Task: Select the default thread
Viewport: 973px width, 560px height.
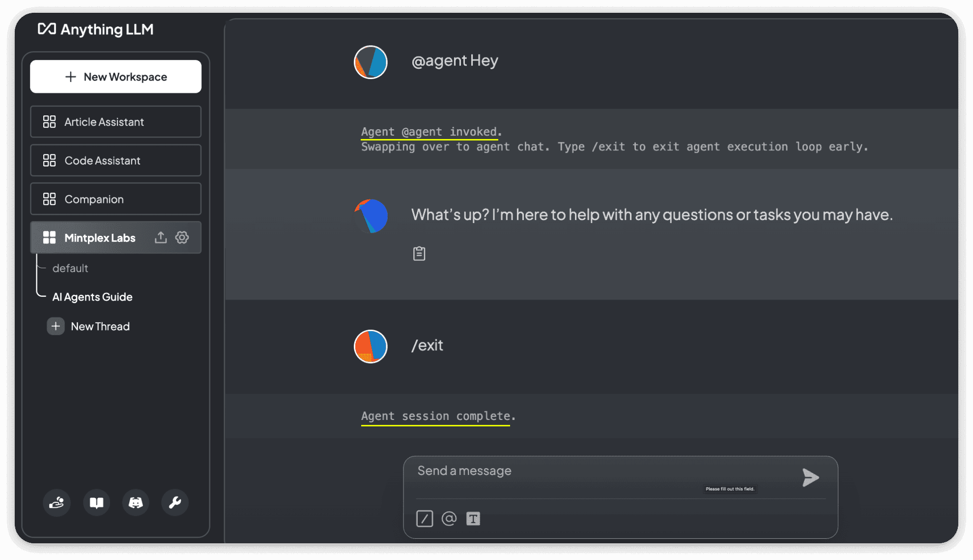Action: pyautogui.click(x=70, y=268)
